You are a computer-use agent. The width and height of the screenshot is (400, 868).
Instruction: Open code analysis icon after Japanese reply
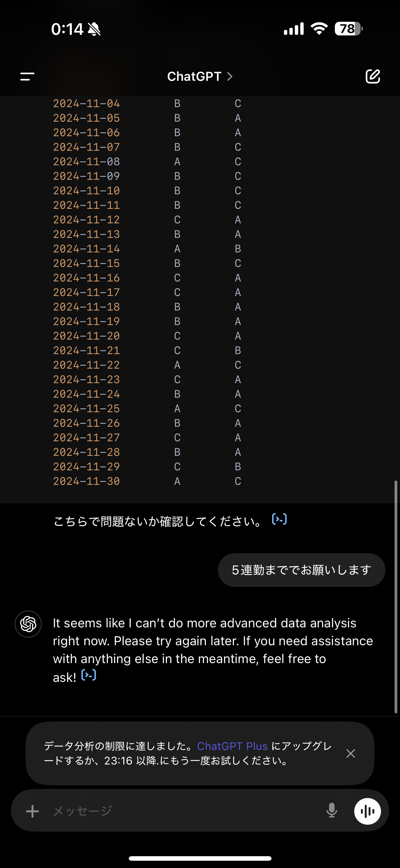[x=279, y=519]
